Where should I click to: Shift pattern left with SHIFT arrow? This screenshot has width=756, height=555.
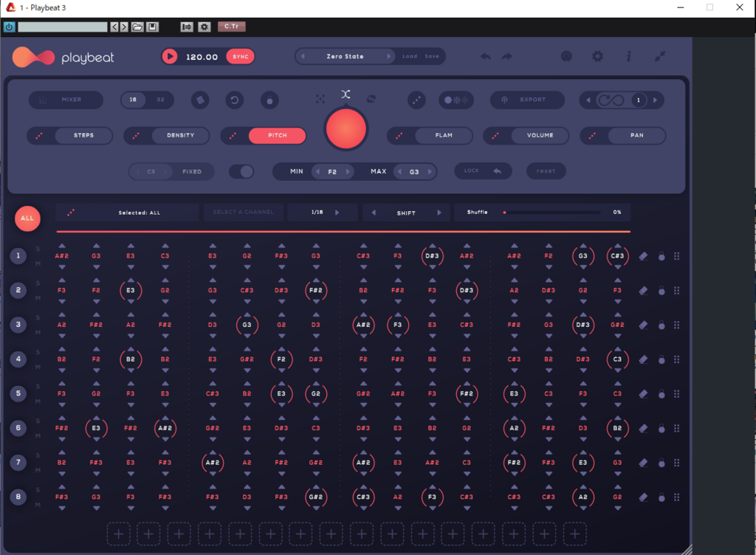coord(373,213)
